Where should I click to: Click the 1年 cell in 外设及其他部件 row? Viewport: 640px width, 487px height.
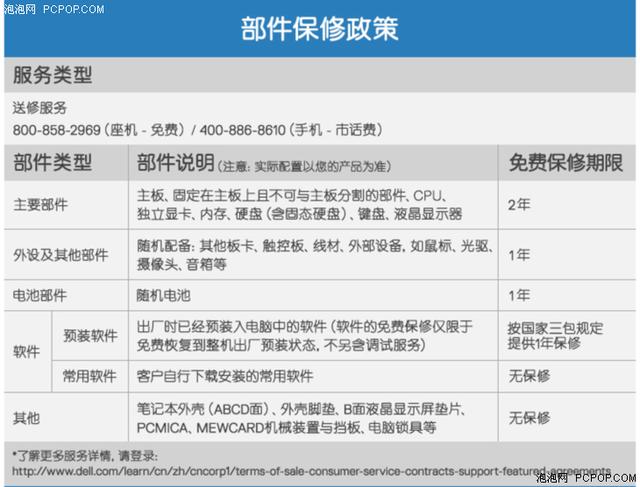[x=519, y=255]
